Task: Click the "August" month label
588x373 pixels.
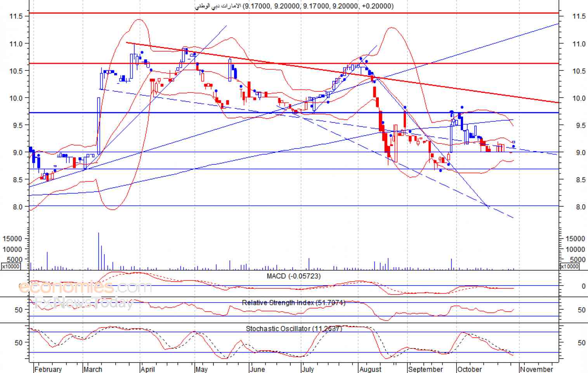Action: tap(370, 369)
